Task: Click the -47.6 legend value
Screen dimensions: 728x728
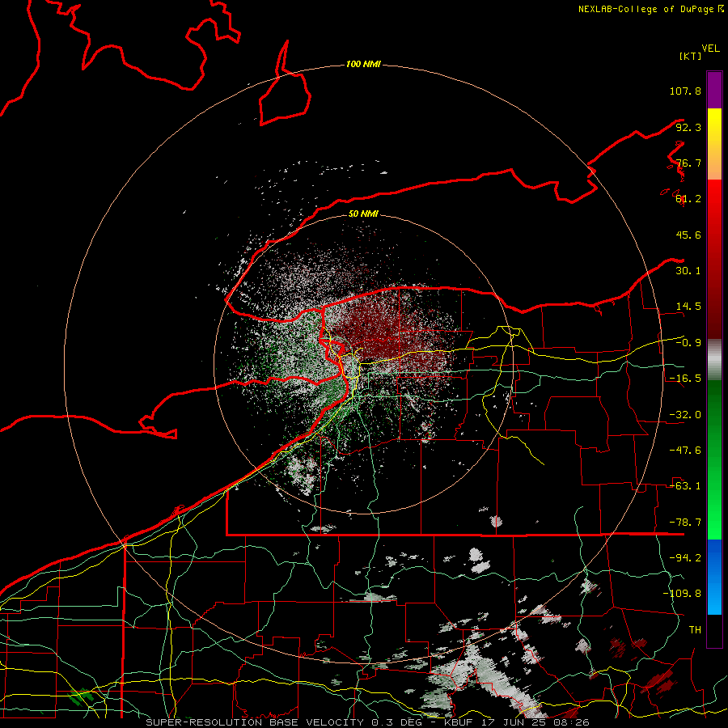Action: [x=685, y=451]
